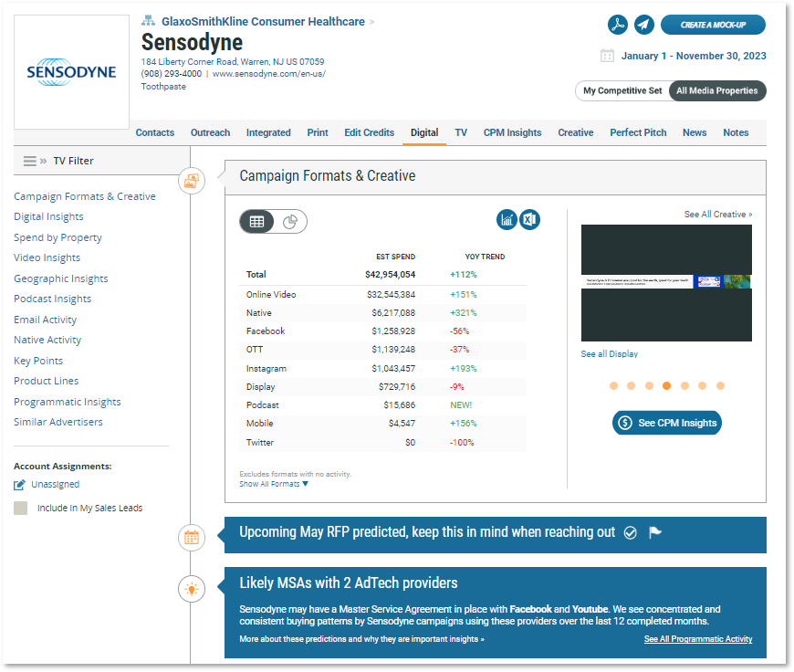Screen dimensions: 794x672
Task: Open the bar chart report icon
Action: (x=507, y=219)
